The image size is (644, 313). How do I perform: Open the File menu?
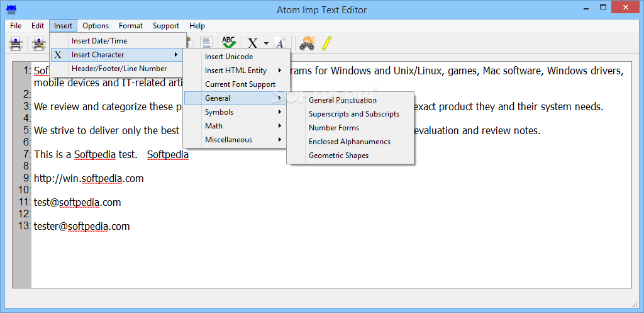(x=16, y=25)
